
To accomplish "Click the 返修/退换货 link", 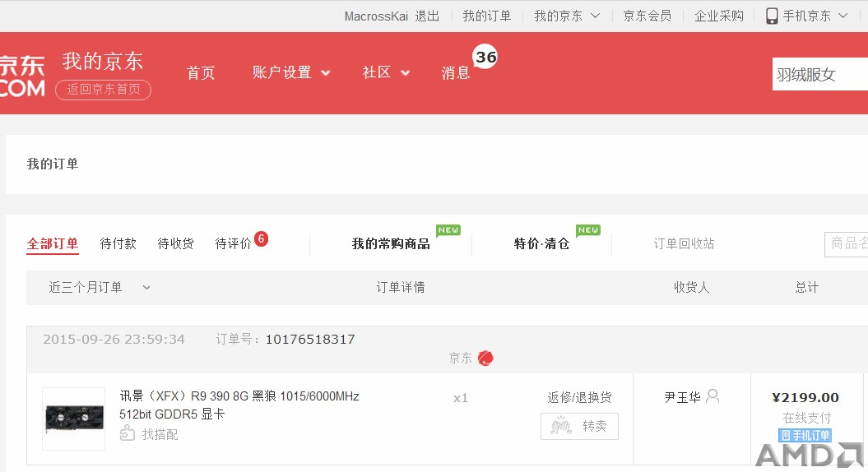I will [x=579, y=397].
